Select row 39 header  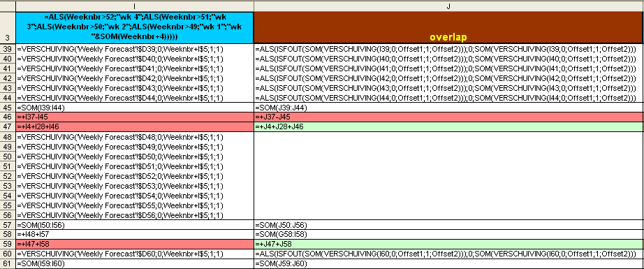pos(8,48)
